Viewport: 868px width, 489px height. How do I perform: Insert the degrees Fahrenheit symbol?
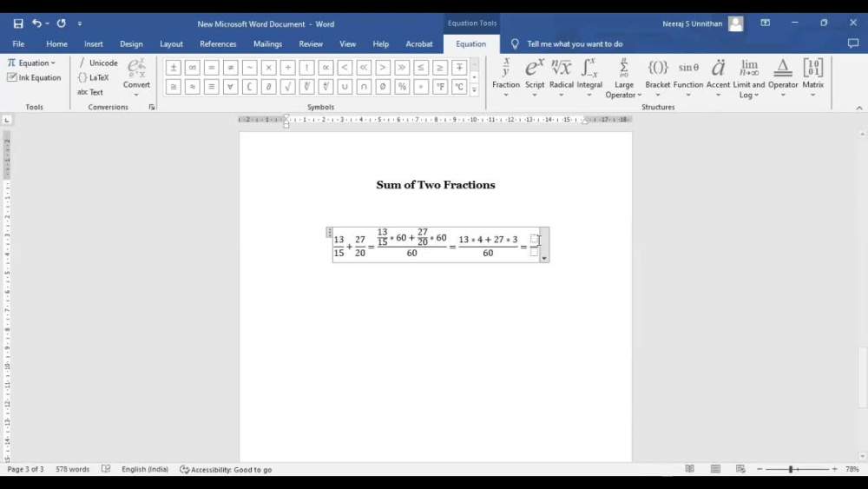pyautogui.click(x=439, y=87)
